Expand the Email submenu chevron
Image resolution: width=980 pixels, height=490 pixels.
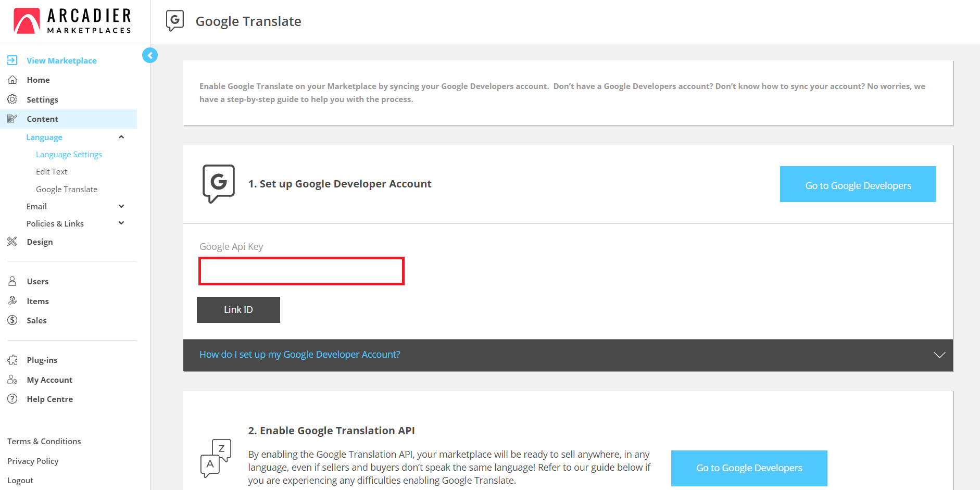pyautogui.click(x=121, y=206)
